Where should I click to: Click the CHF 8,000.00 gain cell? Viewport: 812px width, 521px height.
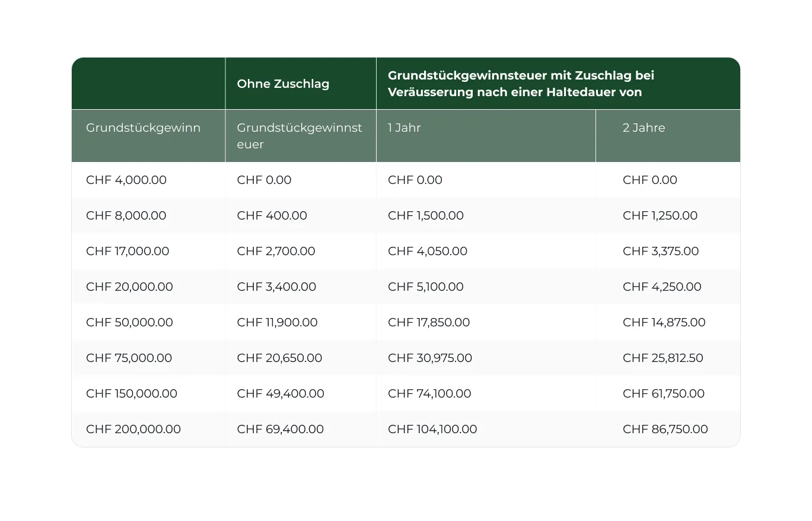pos(126,215)
